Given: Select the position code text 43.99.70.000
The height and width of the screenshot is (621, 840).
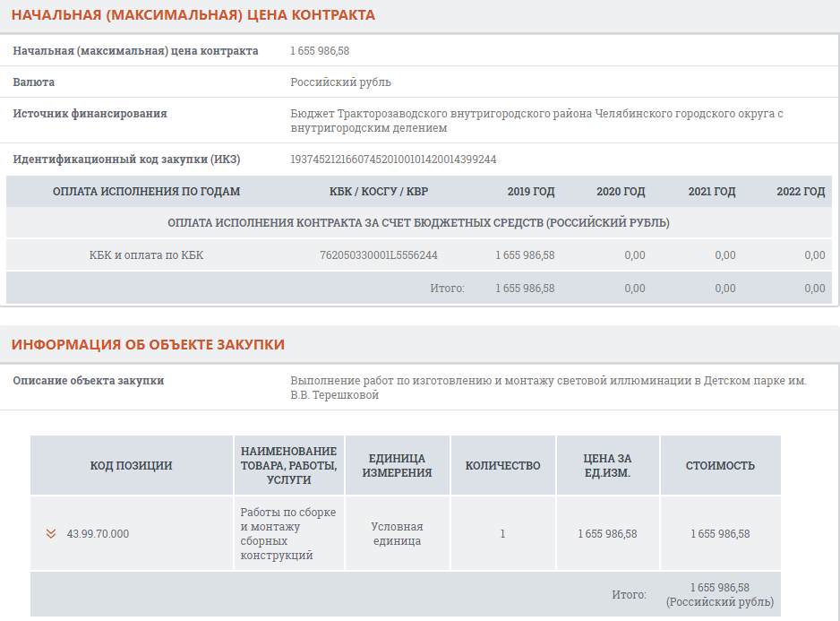Looking at the screenshot, I should pyautogui.click(x=98, y=534).
